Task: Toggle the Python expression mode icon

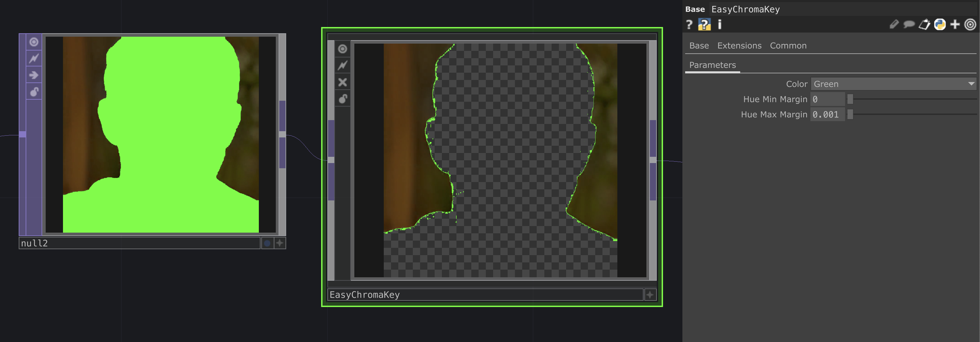Action: [940, 24]
